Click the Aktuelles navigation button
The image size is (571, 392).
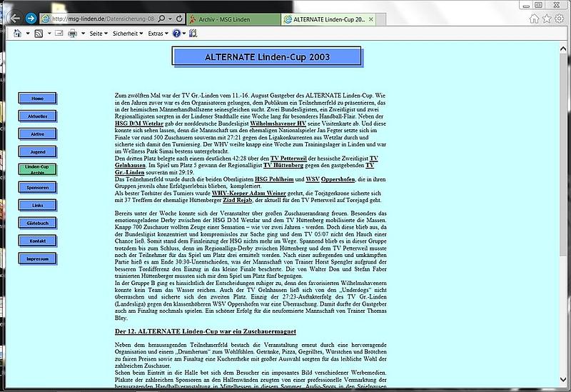(38, 116)
